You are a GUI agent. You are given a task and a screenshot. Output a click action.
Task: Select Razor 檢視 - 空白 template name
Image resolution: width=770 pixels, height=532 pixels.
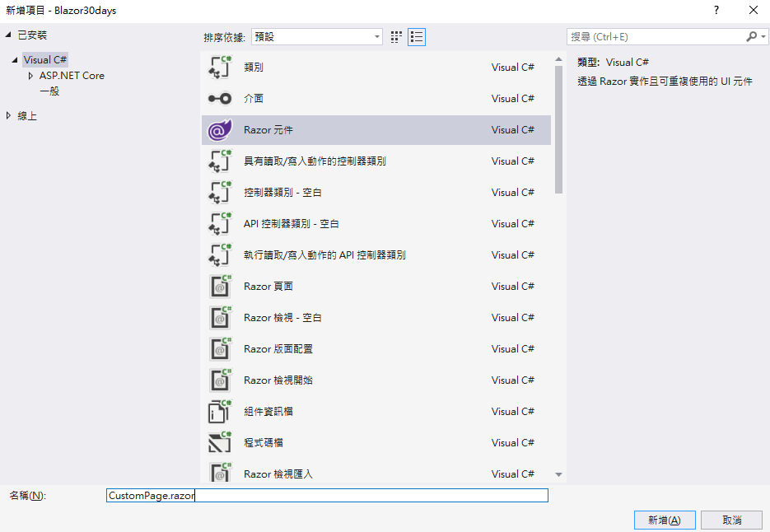(x=282, y=318)
